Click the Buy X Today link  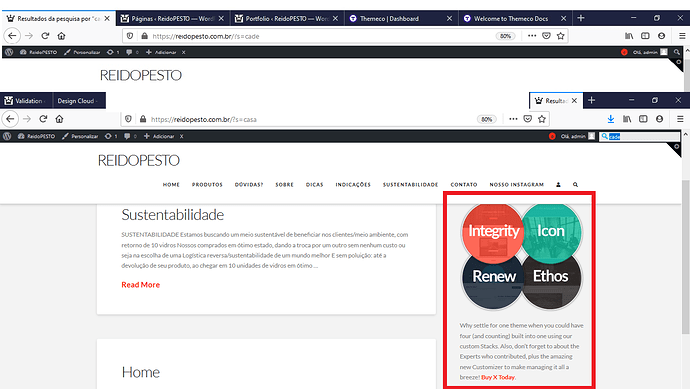[x=498, y=377]
